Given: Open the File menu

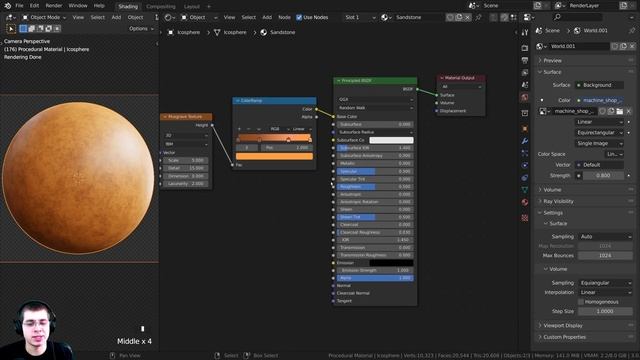Looking at the screenshot, I should pos(19,6).
